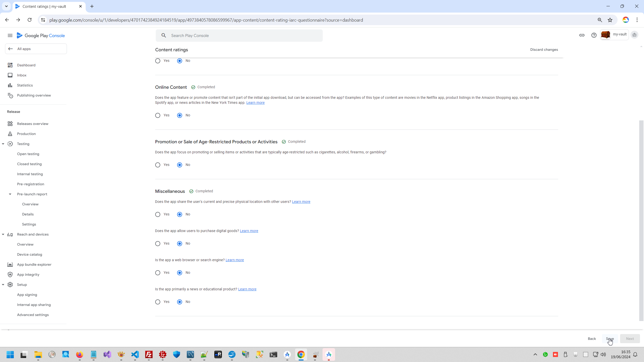Open App integrity shield icon
This screenshot has width=644, height=362.
point(10,275)
